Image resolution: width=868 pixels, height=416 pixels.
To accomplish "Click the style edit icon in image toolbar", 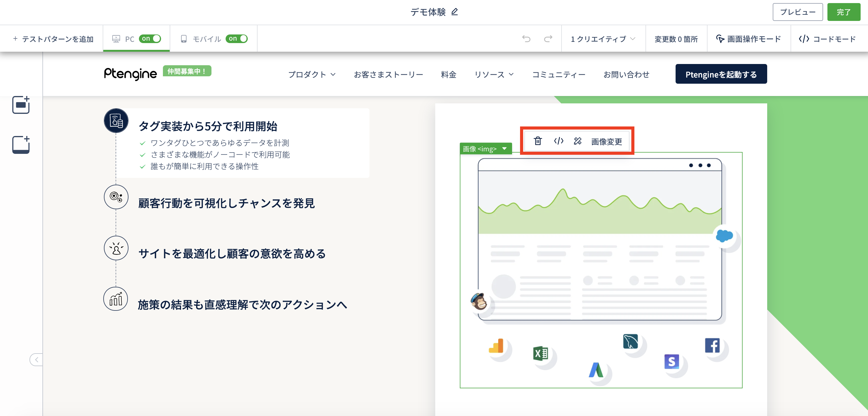I will coord(578,141).
